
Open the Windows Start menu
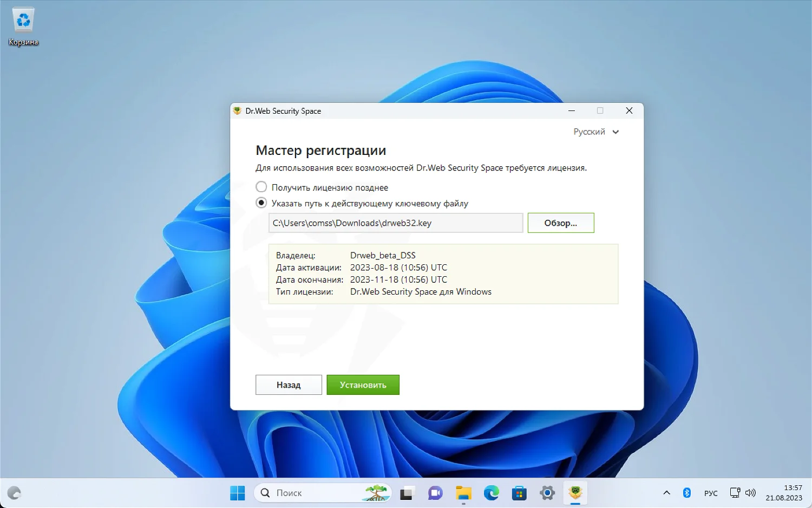pos(238,493)
